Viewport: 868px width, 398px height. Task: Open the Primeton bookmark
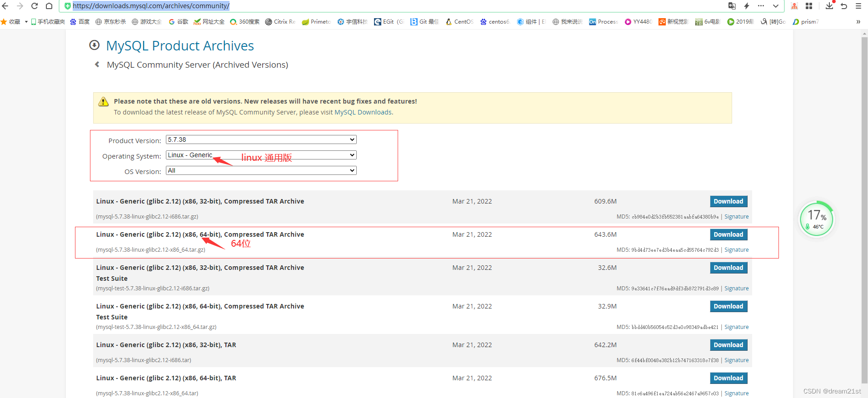point(316,21)
